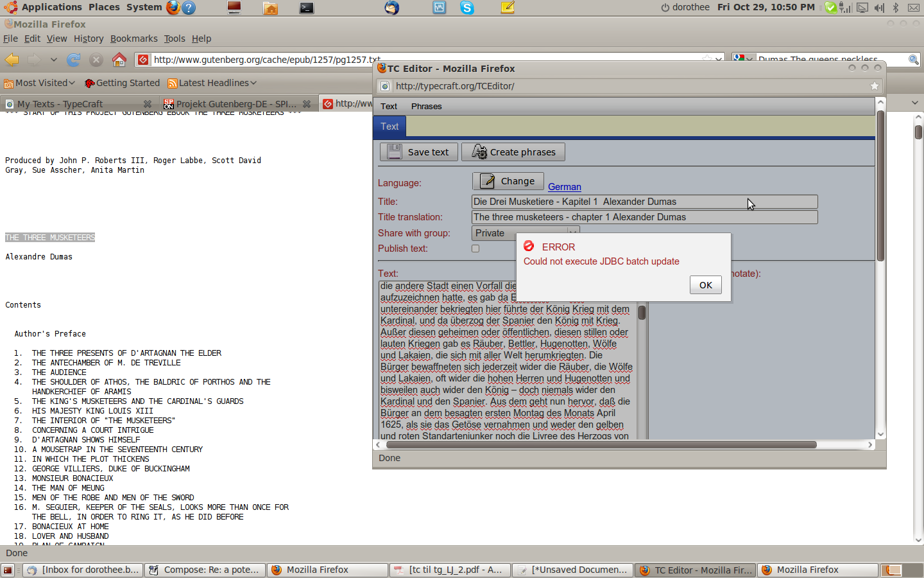Open the list all tabs dropdown

point(915,103)
